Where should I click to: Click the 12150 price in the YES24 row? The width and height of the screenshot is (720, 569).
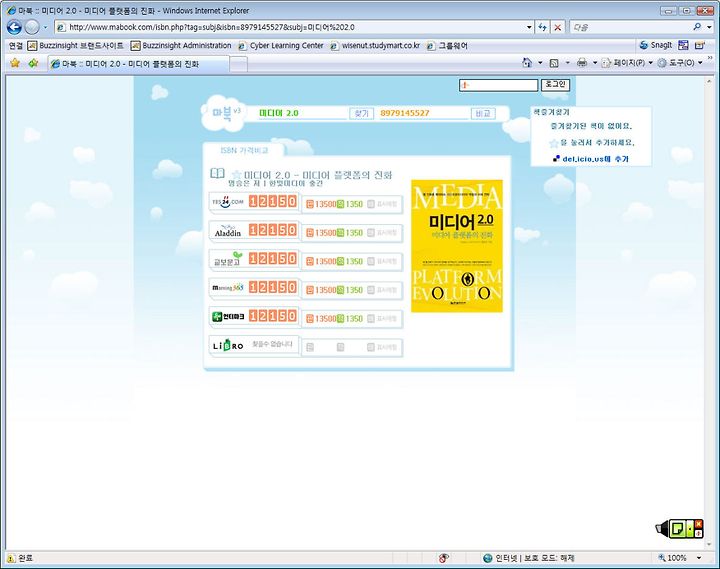pos(273,201)
